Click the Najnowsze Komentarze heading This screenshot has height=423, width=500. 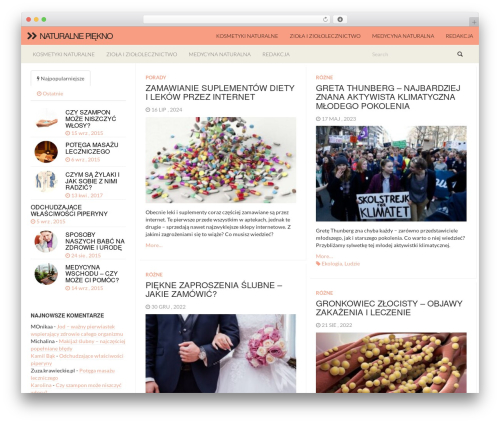67,315
